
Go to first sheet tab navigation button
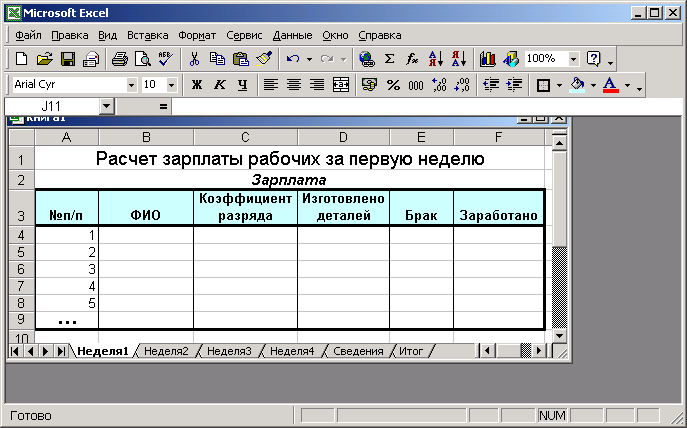pyautogui.click(x=14, y=351)
